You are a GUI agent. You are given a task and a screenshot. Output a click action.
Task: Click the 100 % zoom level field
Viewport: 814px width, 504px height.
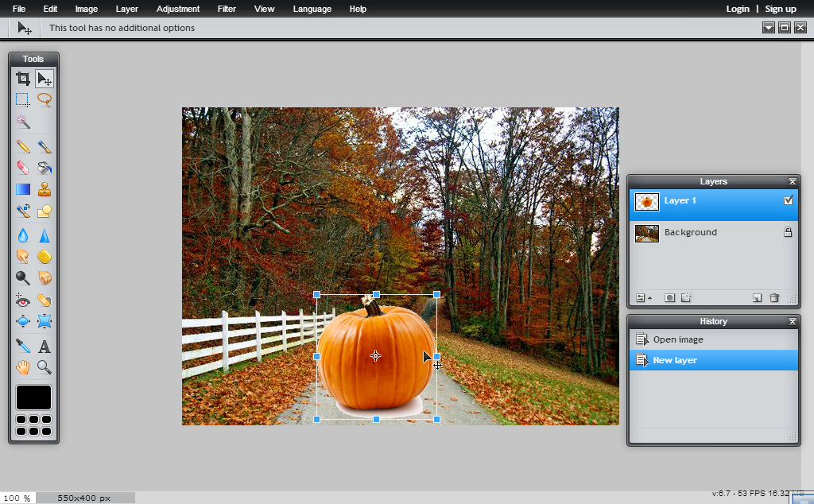pos(17,498)
